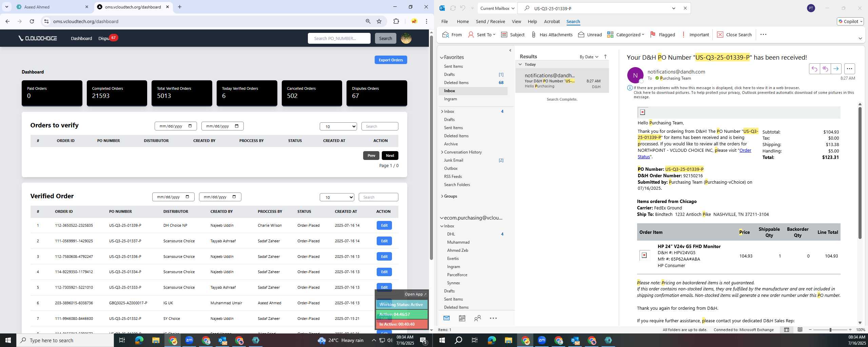Filter search by Subject in Outlook ribbon
This screenshot has height=347, width=868.
click(513, 35)
